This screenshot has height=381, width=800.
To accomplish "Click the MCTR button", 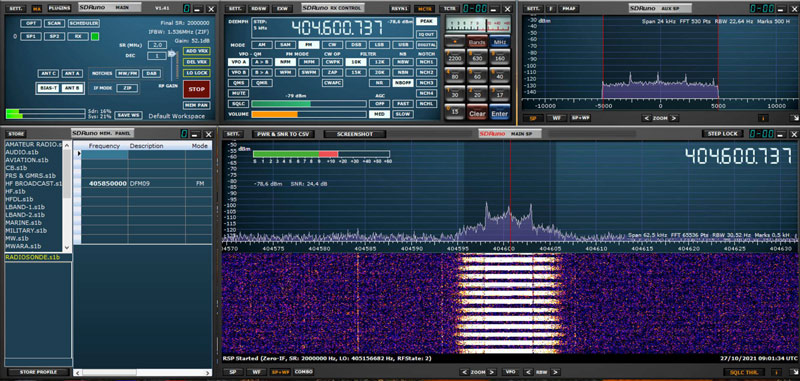I will click(x=423, y=9).
